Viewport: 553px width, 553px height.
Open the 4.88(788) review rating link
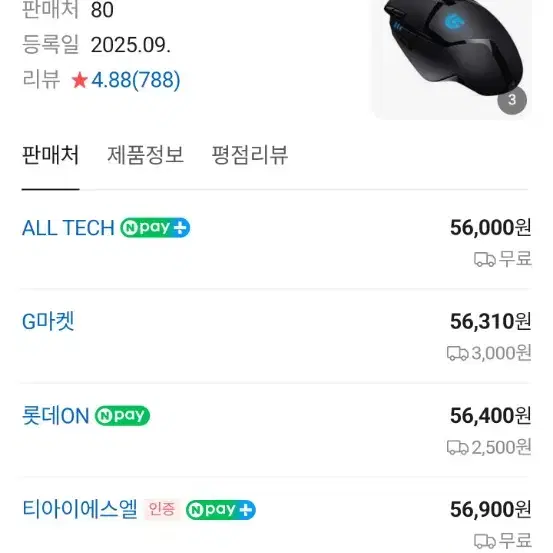click(136, 80)
